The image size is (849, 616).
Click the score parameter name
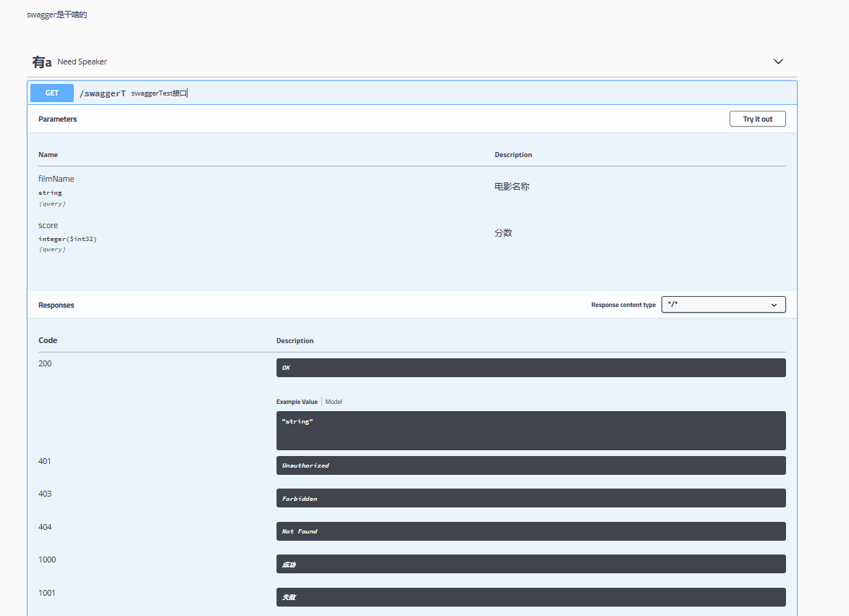[48, 225]
